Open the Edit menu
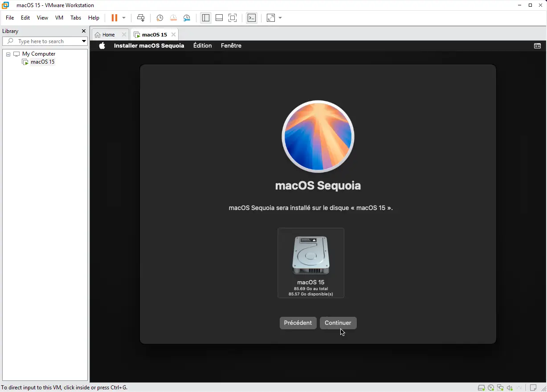The width and height of the screenshot is (547, 392). click(x=25, y=18)
